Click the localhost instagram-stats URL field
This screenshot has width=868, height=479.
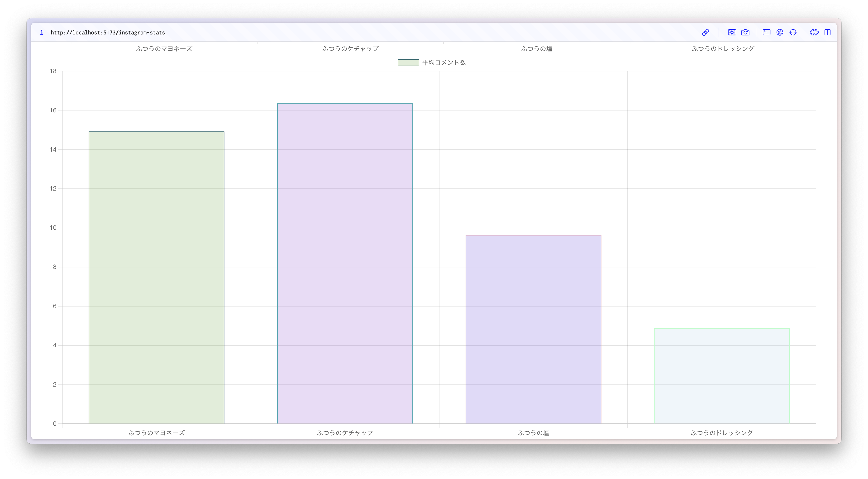(x=108, y=32)
